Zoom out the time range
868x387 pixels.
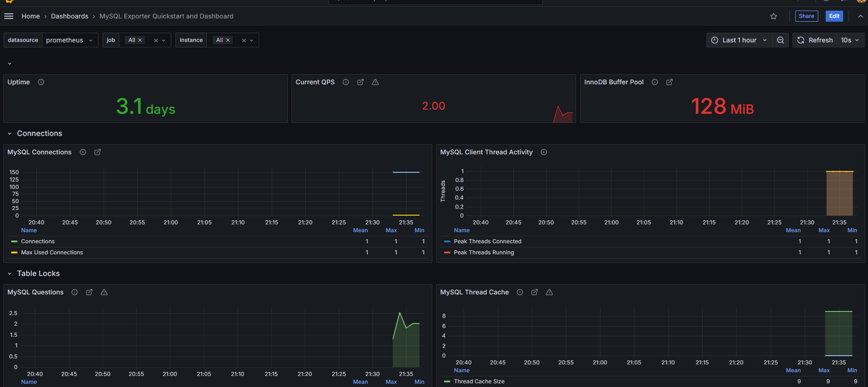point(780,40)
